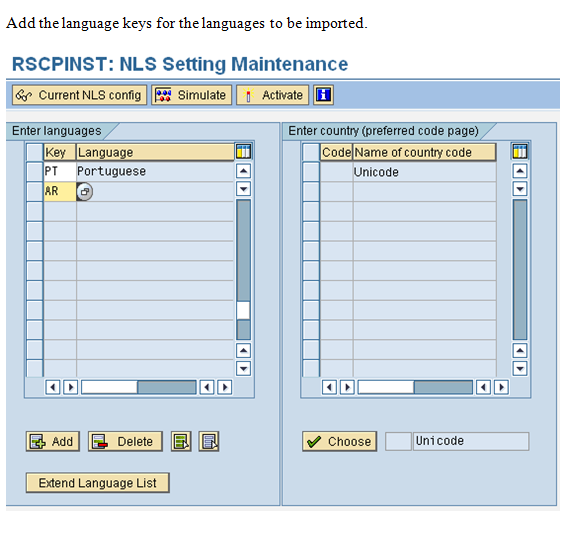
Task: Click upper down arrow of languages scrollbar
Action: click(x=243, y=189)
